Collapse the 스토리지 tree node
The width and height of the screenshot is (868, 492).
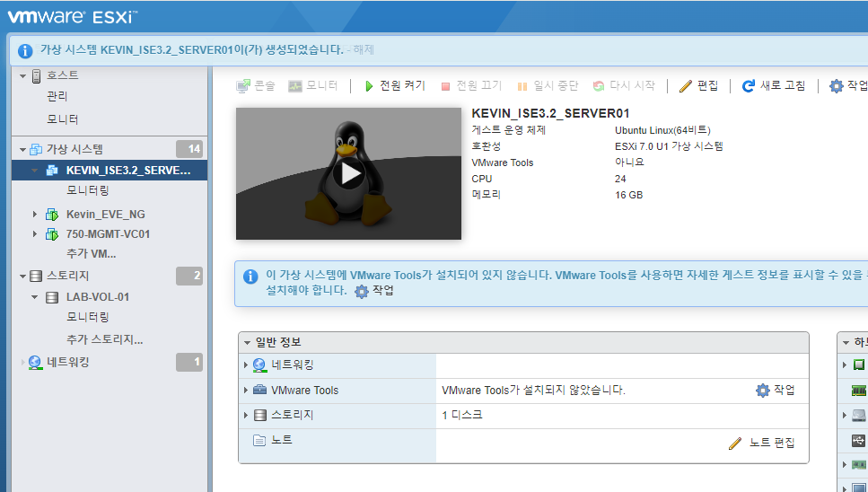click(x=22, y=276)
